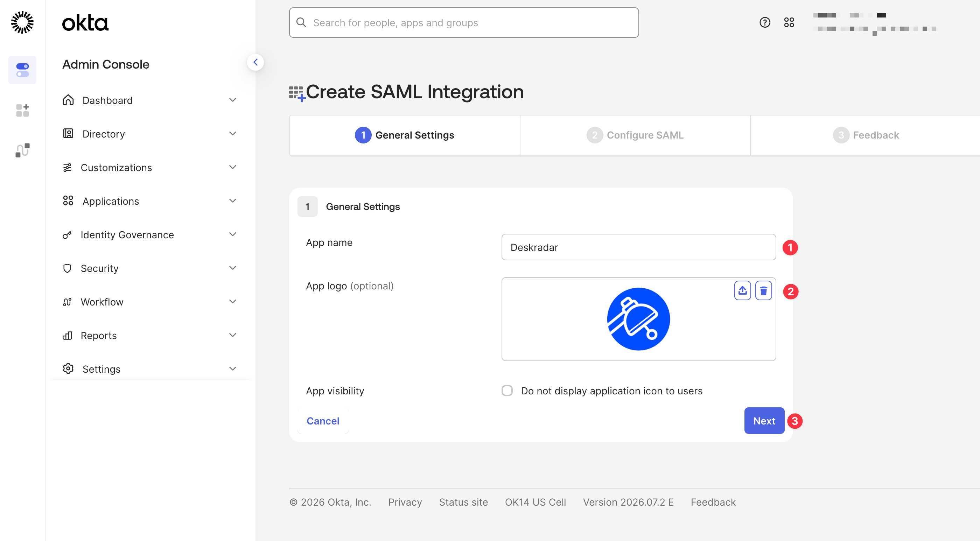980x541 pixels.
Task: Click the Next button
Action: click(764, 421)
